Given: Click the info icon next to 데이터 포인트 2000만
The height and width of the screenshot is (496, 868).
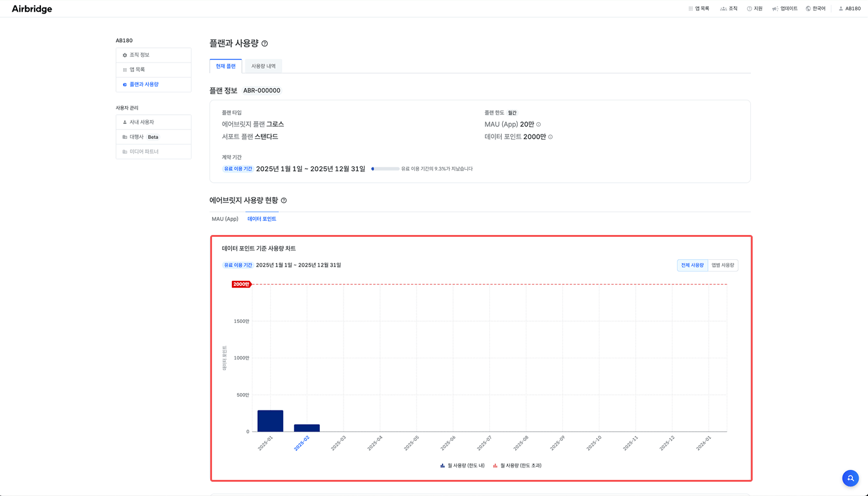Looking at the screenshot, I should tap(551, 137).
